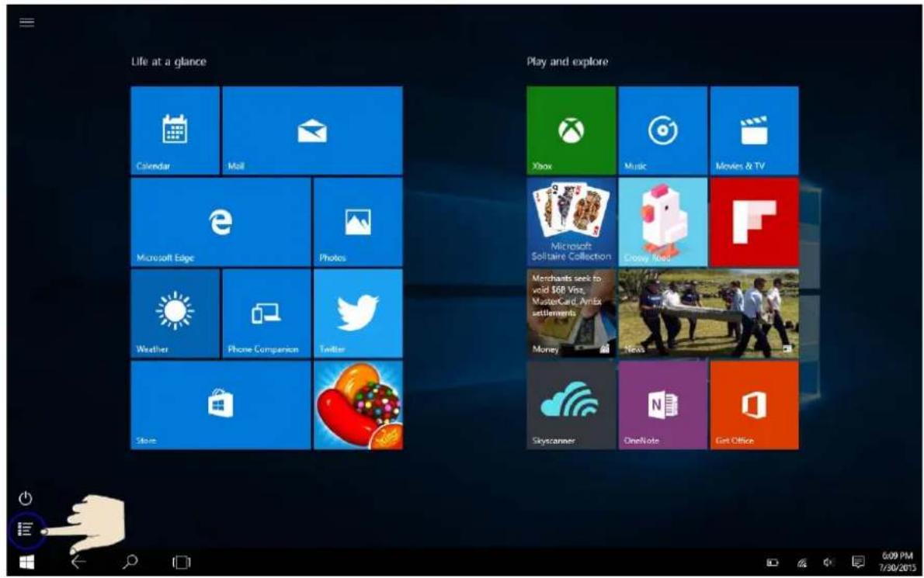Viewport: 924px width, 578px height.
Task: Open the Twitter tile
Action: point(358,313)
